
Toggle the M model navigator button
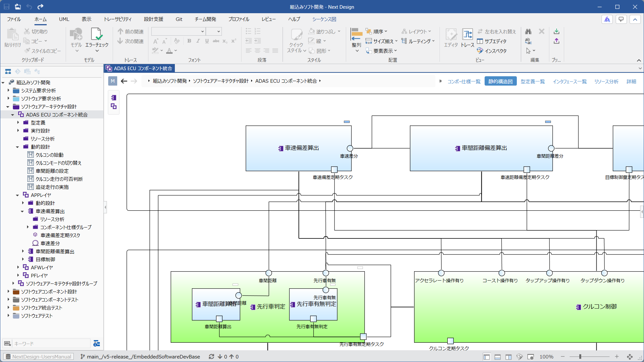[112, 81]
